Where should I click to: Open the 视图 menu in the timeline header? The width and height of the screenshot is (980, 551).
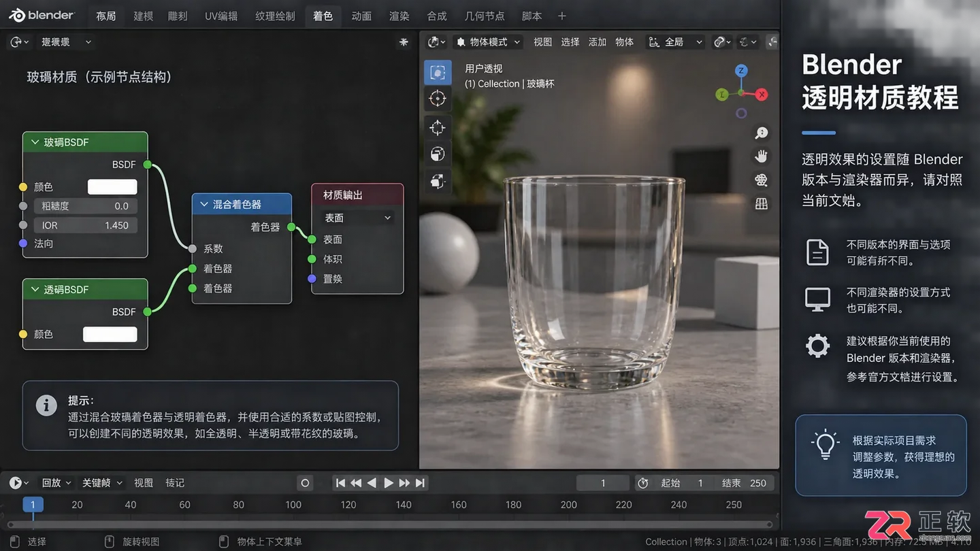click(144, 483)
